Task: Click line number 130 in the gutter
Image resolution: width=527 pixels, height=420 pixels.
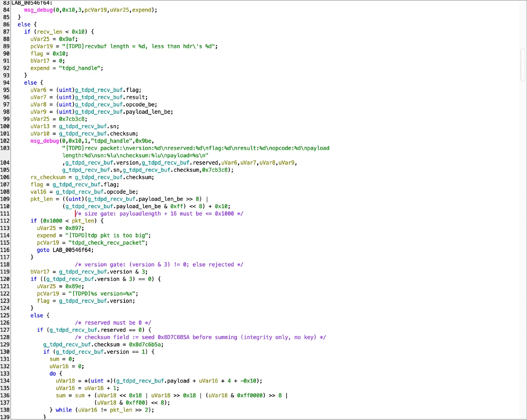Action: [5, 352]
